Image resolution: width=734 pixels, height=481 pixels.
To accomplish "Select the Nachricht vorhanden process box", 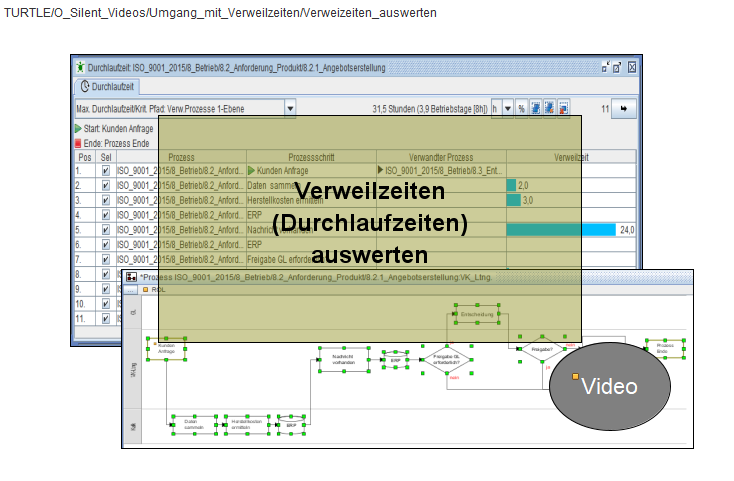I will coord(344,359).
